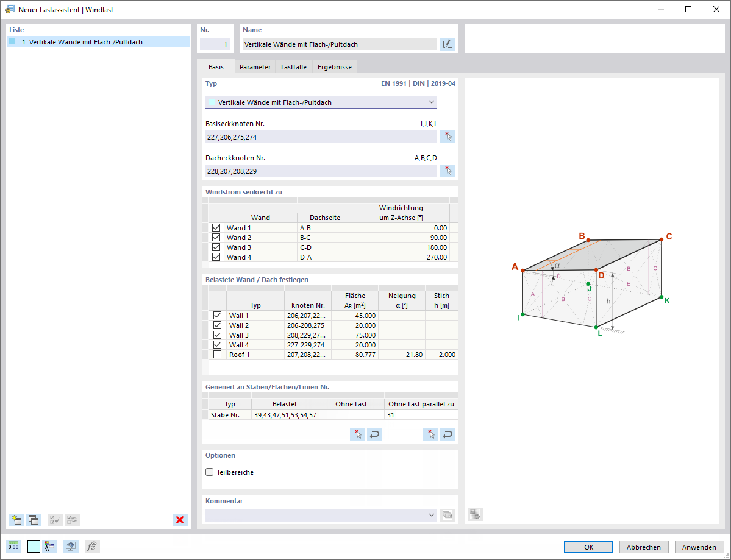Click the Name input field
This screenshot has height=560, width=731.
[340, 44]
